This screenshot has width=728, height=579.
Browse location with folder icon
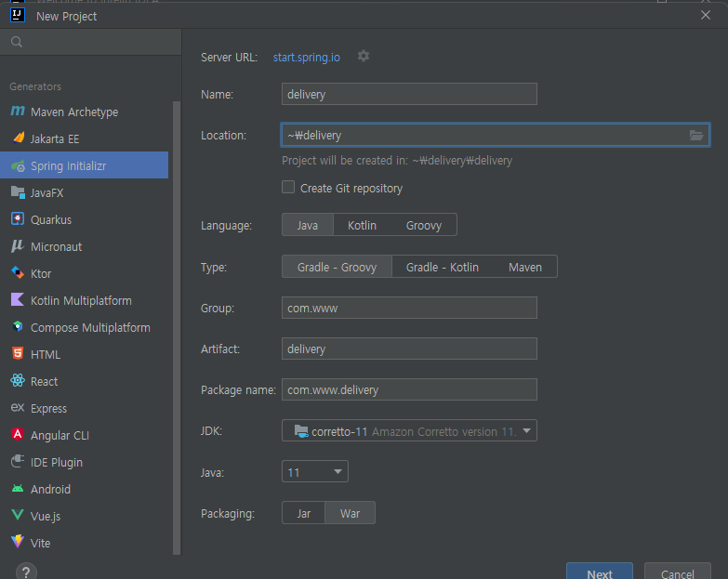(x=696, y=135)
